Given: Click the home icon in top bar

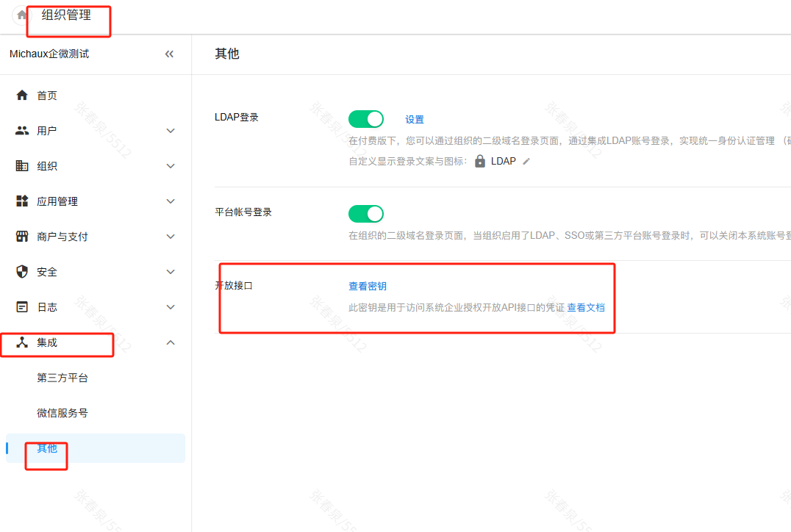Looking at the screenshot, I should pyautogui.click(x=22, y=15).
